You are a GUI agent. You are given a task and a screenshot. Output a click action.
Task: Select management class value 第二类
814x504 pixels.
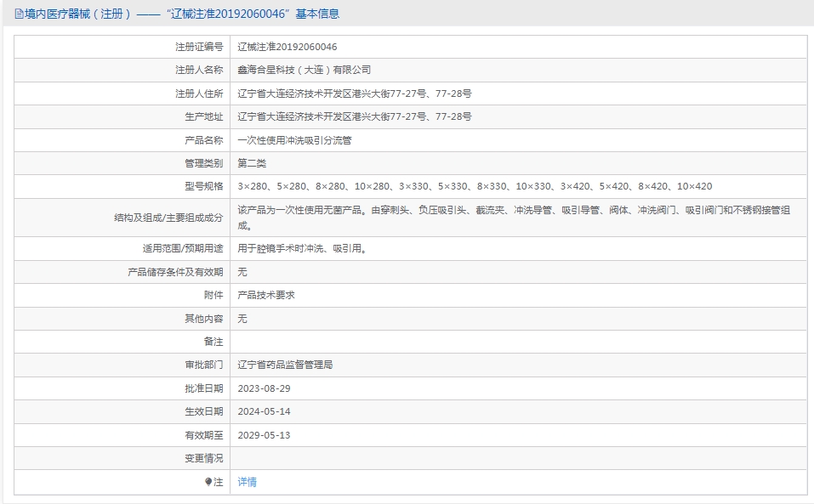(x=252, y=163)
